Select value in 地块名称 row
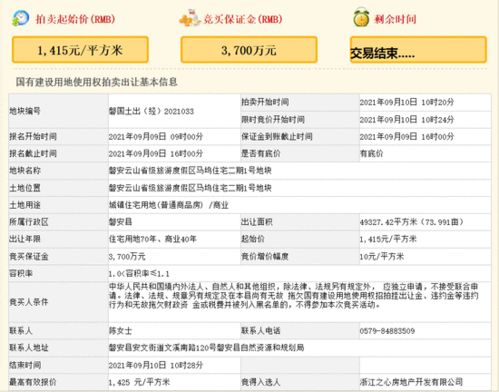Viewport: 499px width, 392px height. 190,171
